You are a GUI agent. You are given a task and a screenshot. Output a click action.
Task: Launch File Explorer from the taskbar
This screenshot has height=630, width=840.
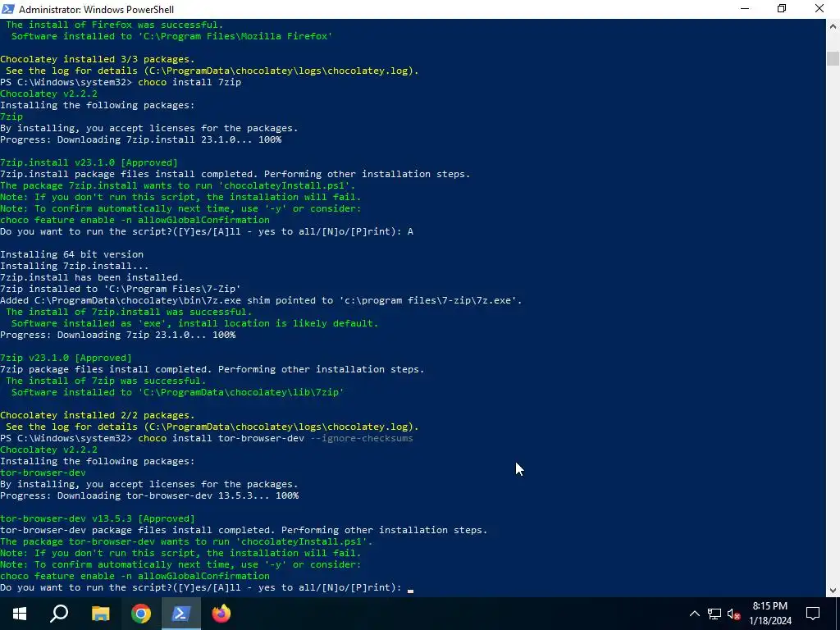[x=100, y=614]
